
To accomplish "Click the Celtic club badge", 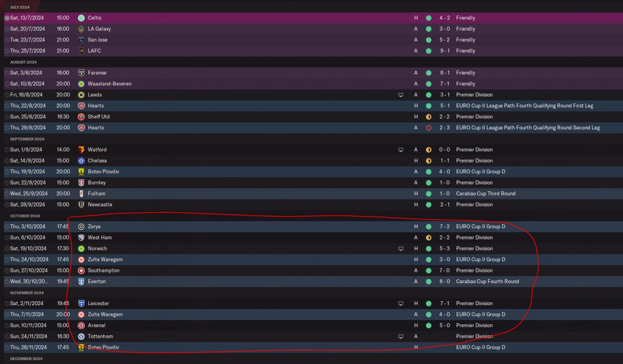I will coord(81,18).
